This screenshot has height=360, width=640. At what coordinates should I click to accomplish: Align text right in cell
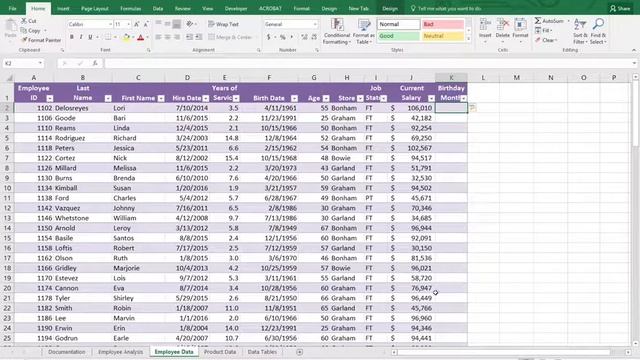click(177, 37)
